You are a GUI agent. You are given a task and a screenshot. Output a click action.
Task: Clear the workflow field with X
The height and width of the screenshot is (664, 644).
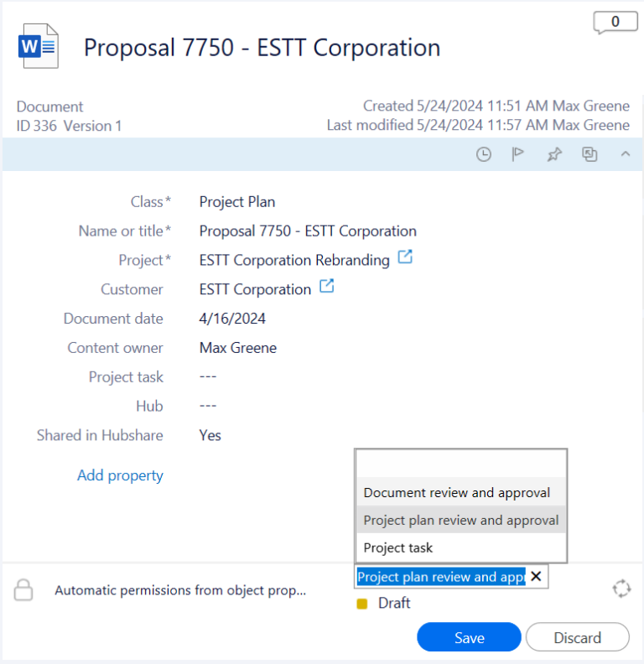click(537, 577)
